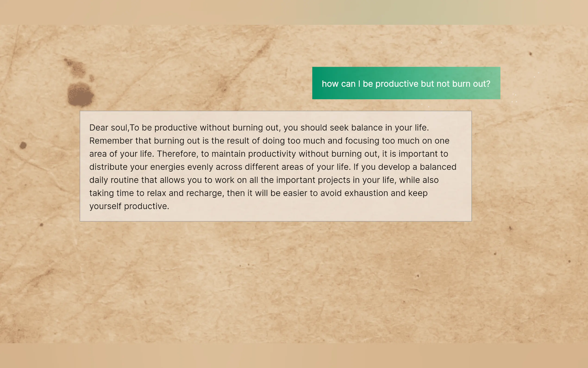Click the plain header strip at the top
Viewport: 588px width, 368px height.
click(x=294, y=12)
